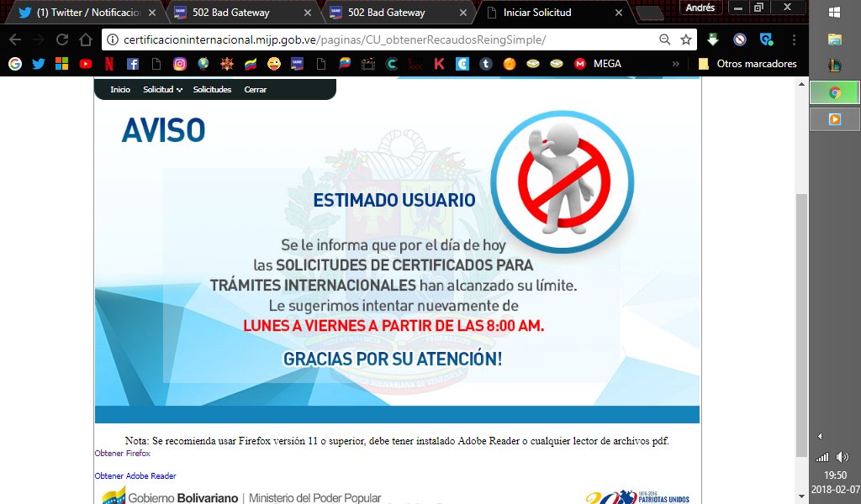Bookmark this page with the star icon
Image resolution: width=861 pixels, height=504 pixels.
tap(686, 39)
